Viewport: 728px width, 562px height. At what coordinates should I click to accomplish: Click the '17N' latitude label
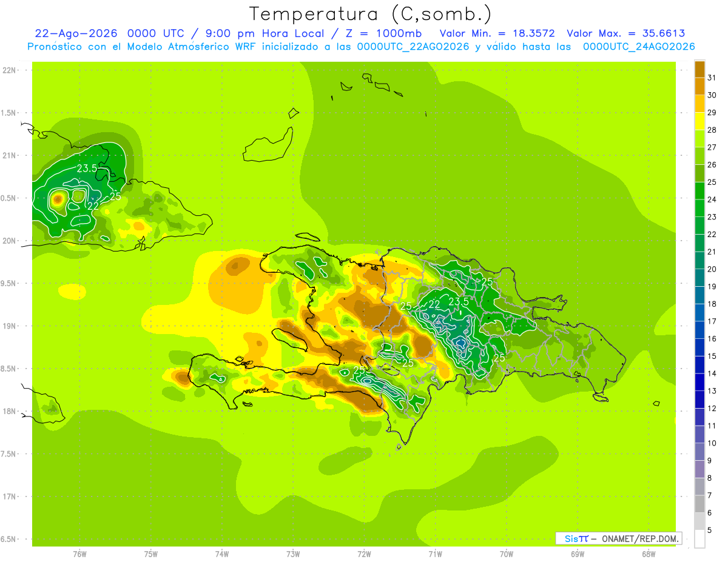pos(10,497)
